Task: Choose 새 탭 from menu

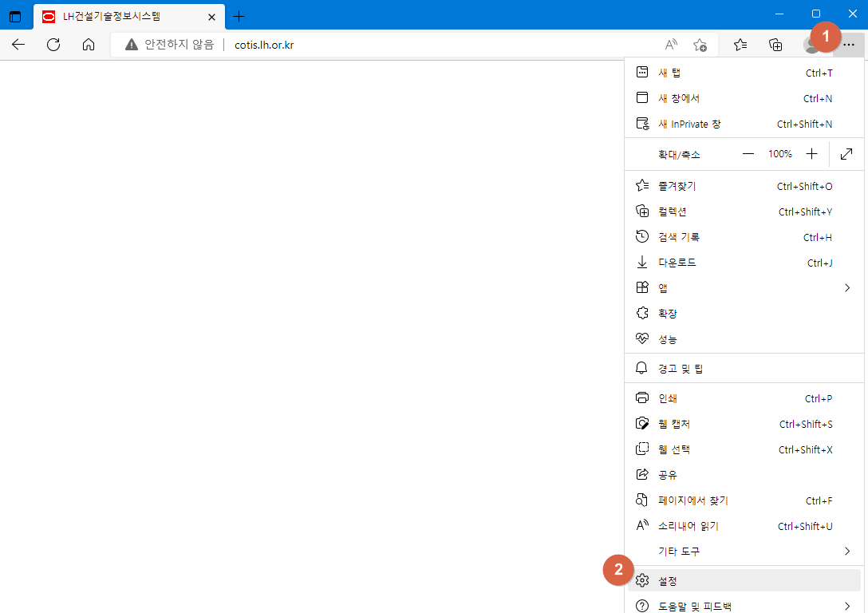Action: [744, 73]
